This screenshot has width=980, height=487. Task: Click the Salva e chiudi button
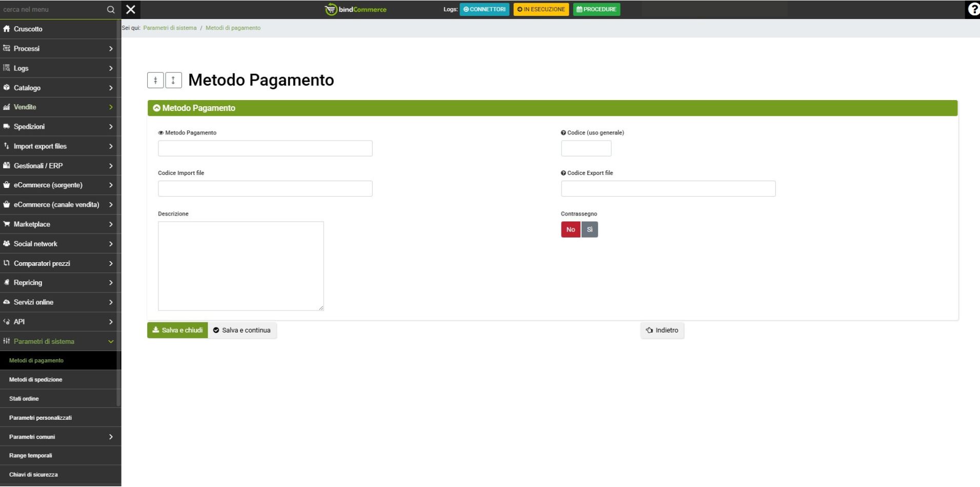[x=177, y=330]
